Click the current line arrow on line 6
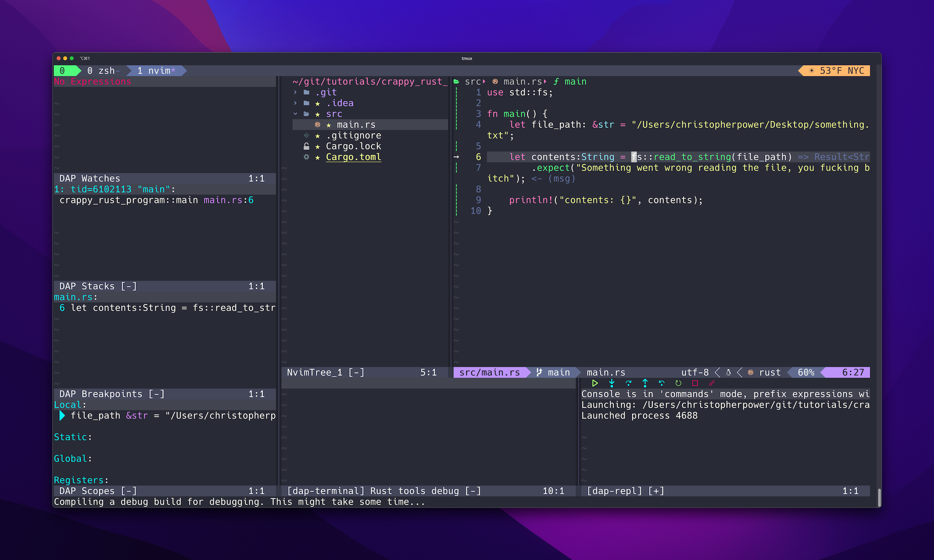934x560 pixels. click(456, 157)
